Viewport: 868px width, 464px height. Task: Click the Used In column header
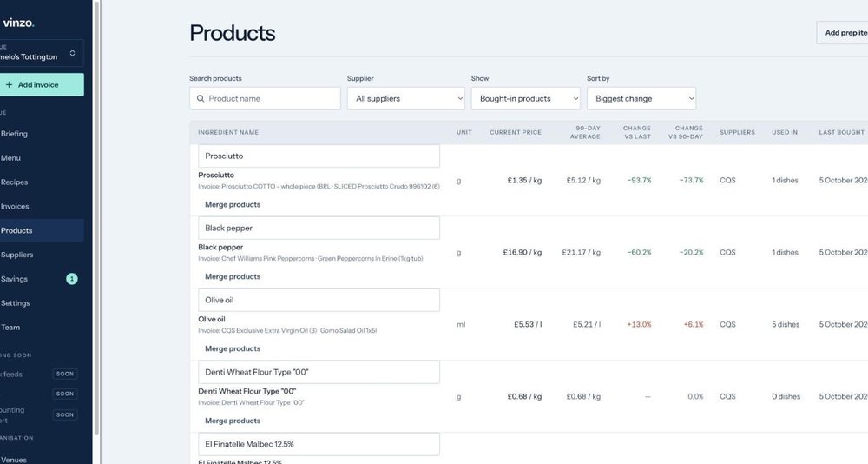(785, 132)
